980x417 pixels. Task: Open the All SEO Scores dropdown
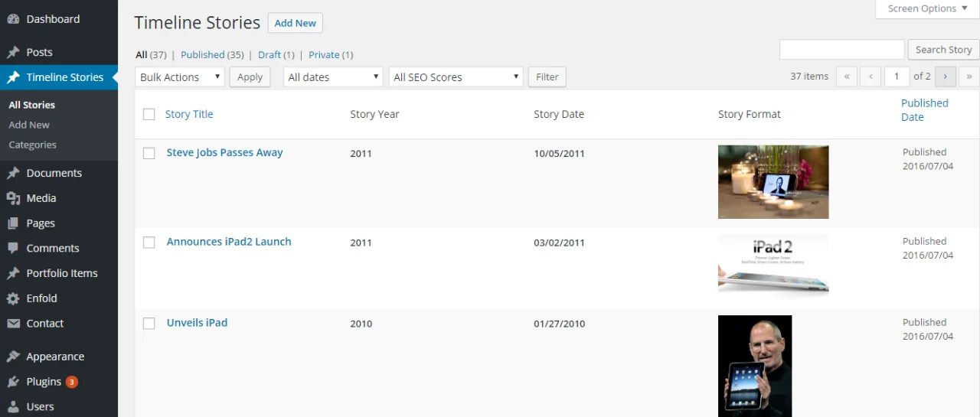tap(456, 77)
